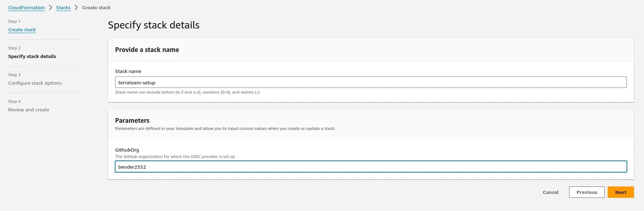Click the 'GithubOrg' parameter label

coord(127,150)
